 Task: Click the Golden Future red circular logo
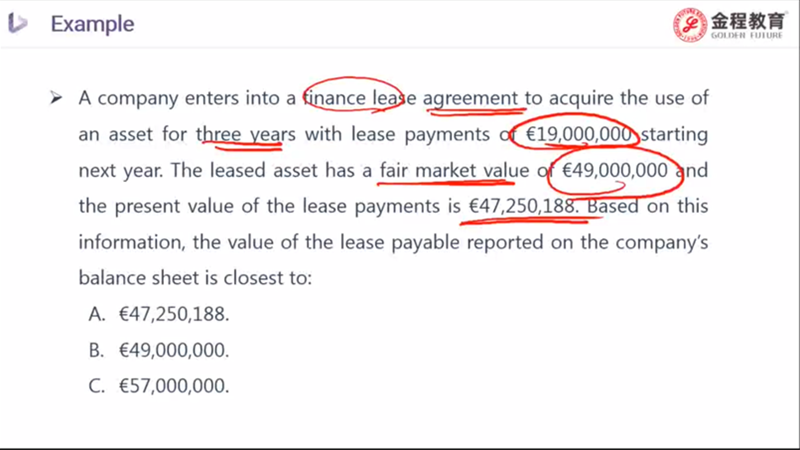point(690,24)
